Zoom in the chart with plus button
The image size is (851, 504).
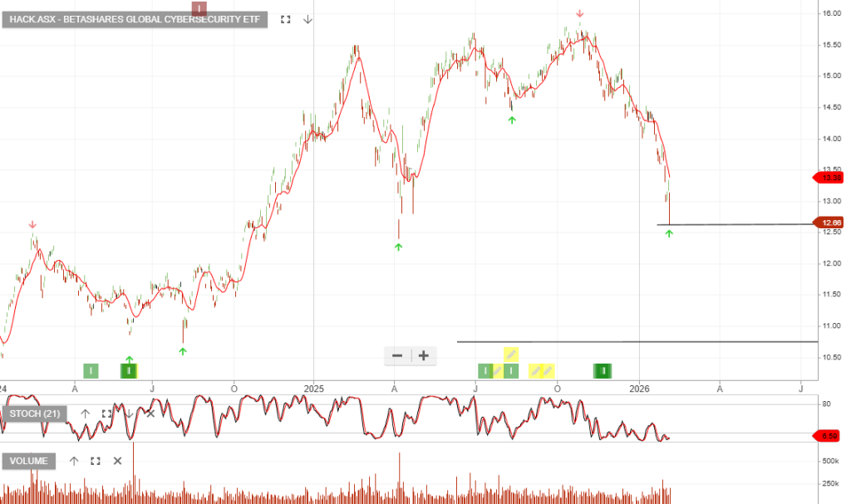[x=424, y=356]
